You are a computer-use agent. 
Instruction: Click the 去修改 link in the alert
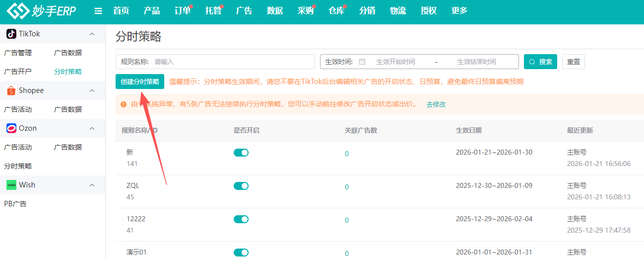pos(436,104)
